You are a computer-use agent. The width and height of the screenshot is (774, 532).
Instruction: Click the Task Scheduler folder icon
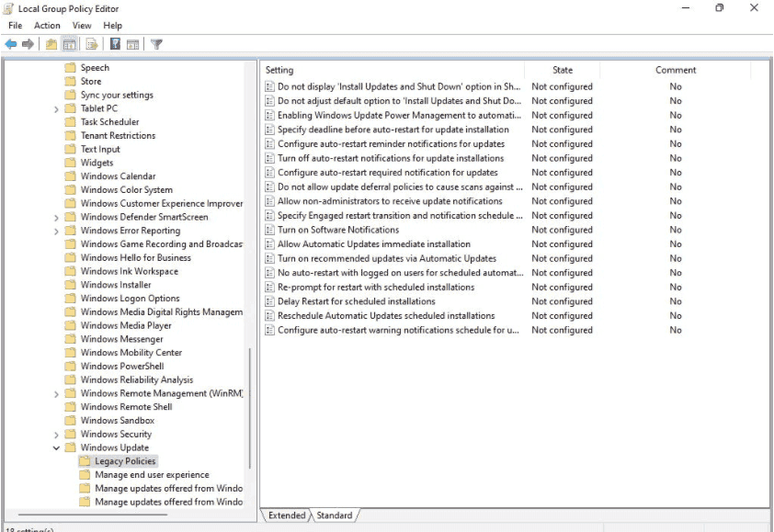pyautogui.click(x=71, y=122)
